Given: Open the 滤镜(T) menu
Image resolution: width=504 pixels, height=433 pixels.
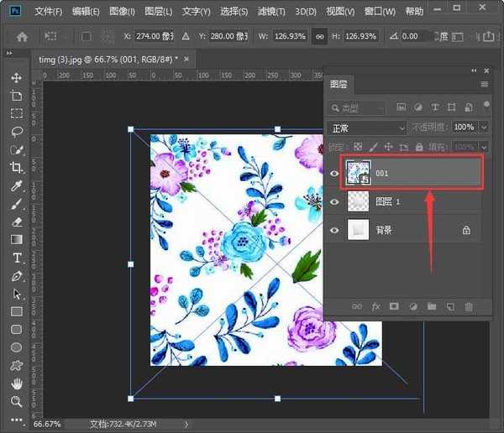Looking at the screenshot, I should pyautogui.click(x=273, y=12).
